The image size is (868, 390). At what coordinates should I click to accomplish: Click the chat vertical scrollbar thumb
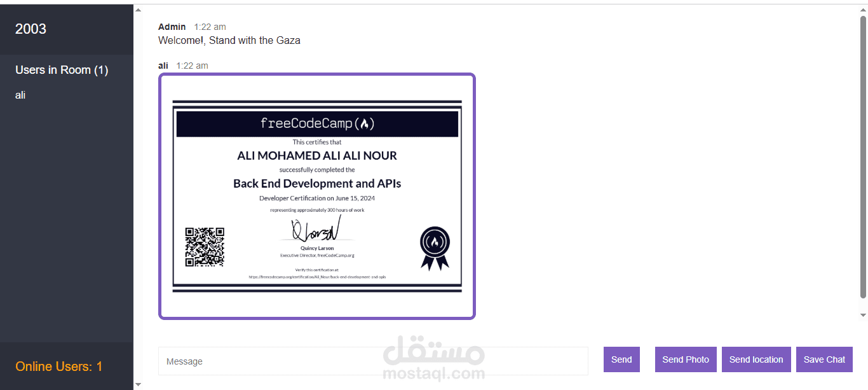863,157
